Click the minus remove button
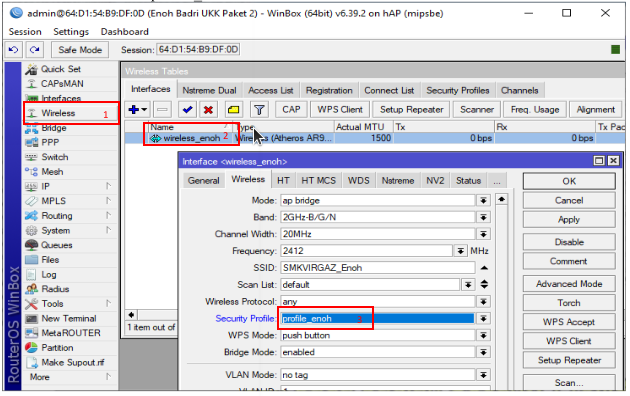This screenshot has height=396, width=630. tap(162, 110)
